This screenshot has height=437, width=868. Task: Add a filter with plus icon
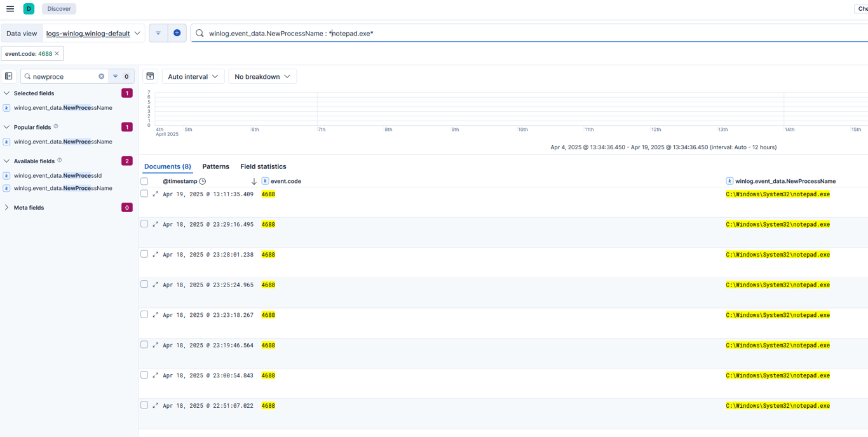[177, 33]
